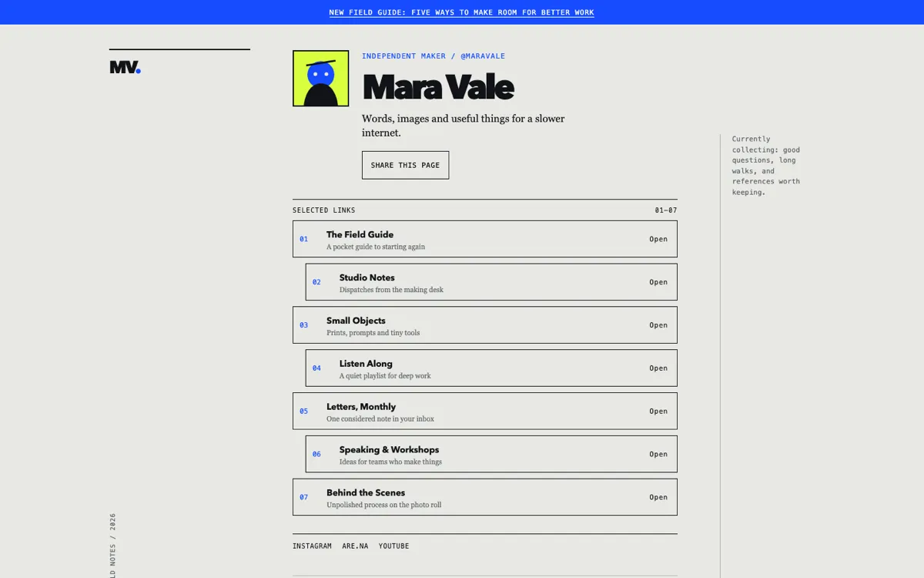924x578 pixels.
Task: Open the Letters, Monthly link
Action: point(485,412)
